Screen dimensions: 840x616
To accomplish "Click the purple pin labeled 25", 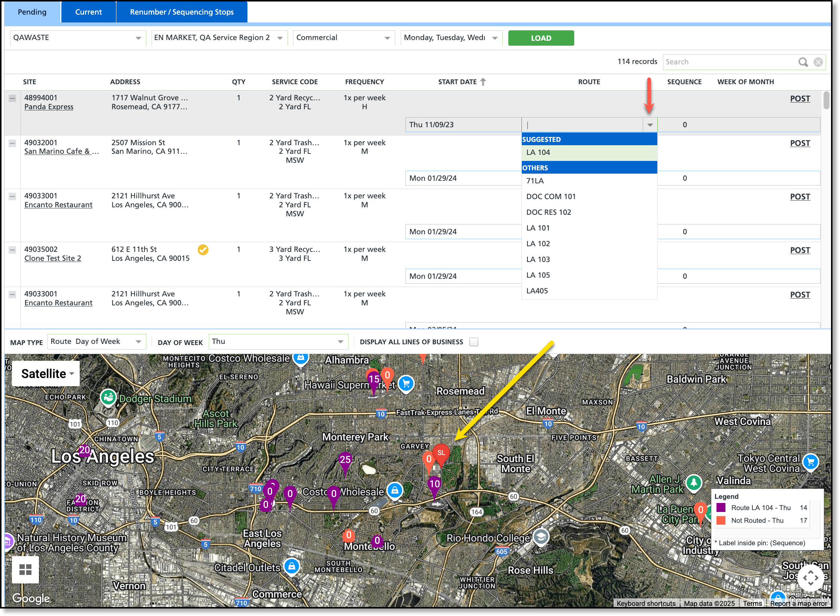I will (345, 460).
